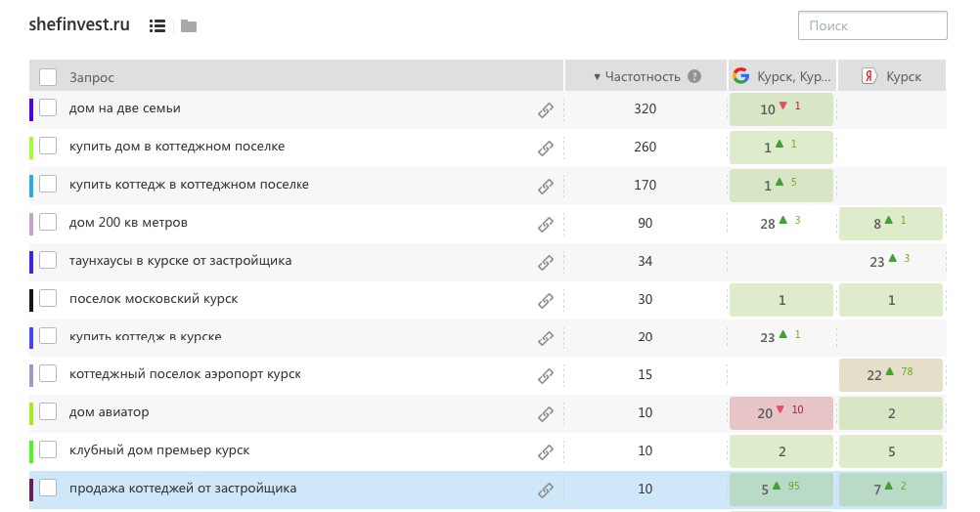Open query "коттеджный поселок аэропорт курск"

[x=185, y=374]
